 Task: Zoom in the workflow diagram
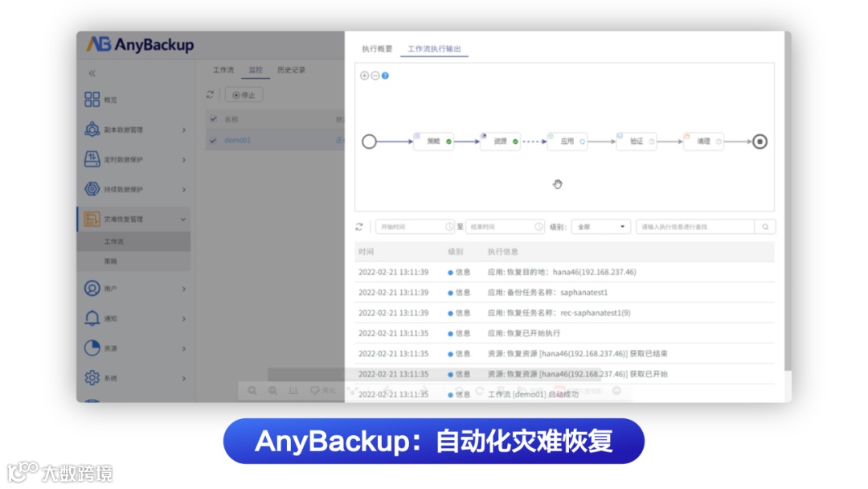pyautogui.click(x=364, y=76)
